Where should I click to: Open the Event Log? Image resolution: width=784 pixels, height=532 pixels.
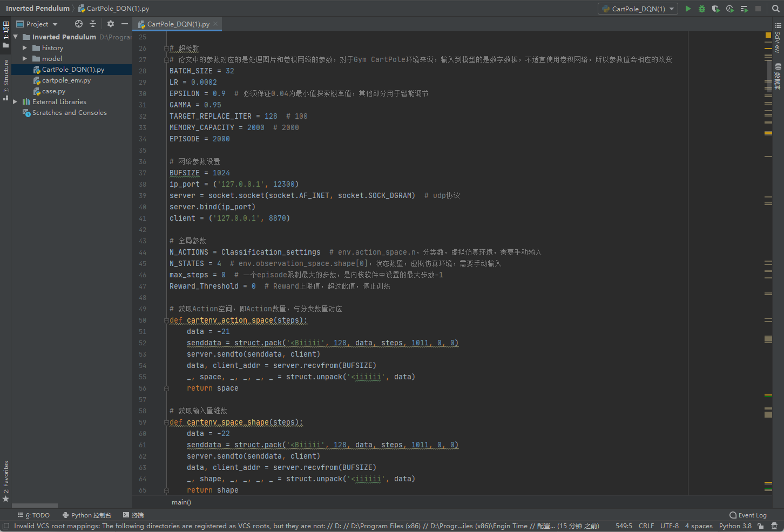coord(748,515)
